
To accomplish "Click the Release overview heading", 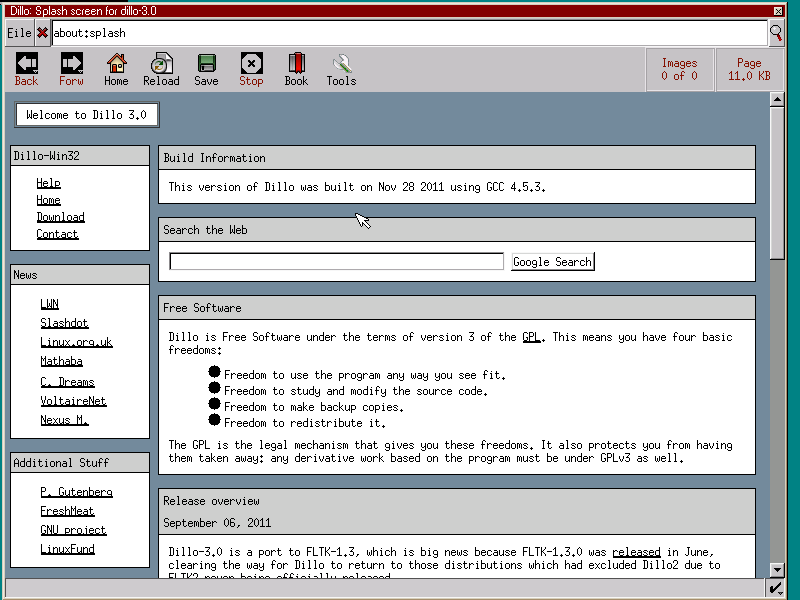I will pos(211,501).
